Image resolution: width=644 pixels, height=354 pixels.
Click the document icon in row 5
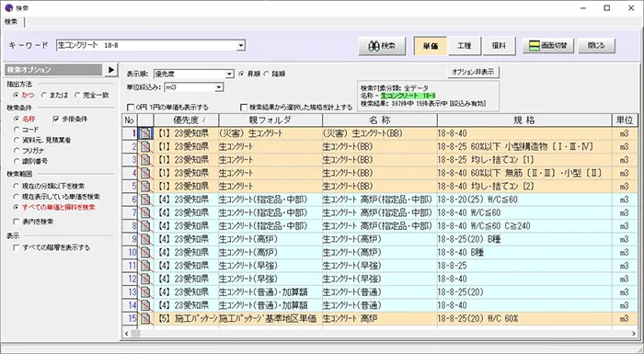coord(145,187)
